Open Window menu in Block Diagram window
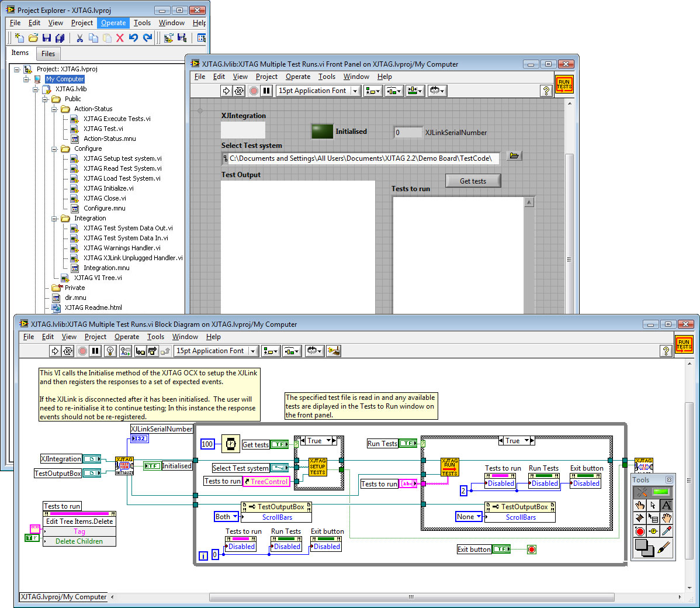Image resolution: width=700 pixels, height=608 pixels. [185, 337]
